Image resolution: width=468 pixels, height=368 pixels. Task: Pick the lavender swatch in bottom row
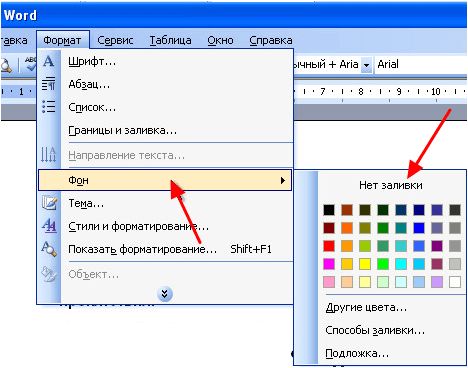point(437,282)
